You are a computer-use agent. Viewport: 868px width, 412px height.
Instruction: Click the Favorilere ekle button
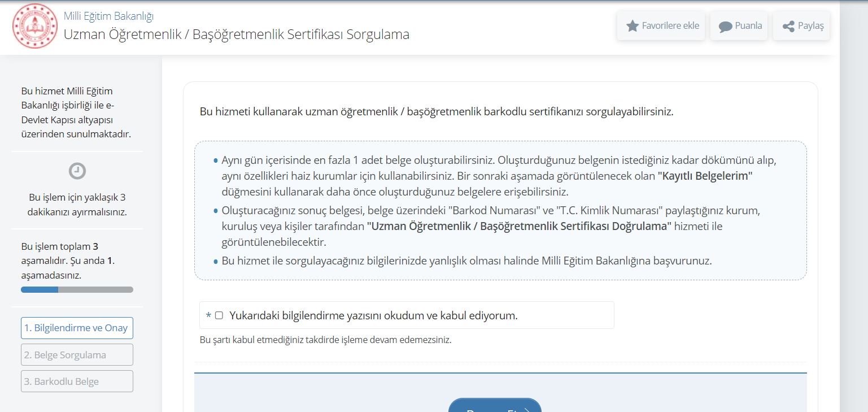[x=661, y=25]
